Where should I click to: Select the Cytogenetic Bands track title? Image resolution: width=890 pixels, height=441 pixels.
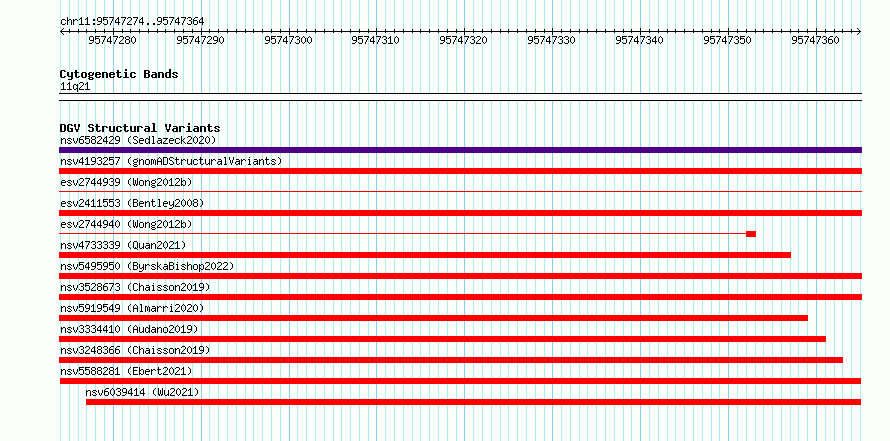tap(119, 74)
